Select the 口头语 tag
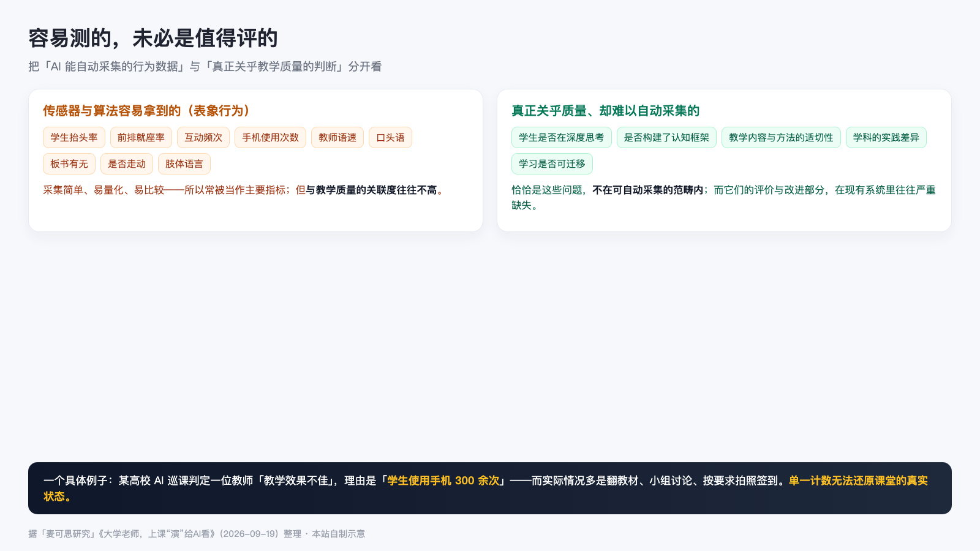This screenshot has height=551, width=980. 390,138
